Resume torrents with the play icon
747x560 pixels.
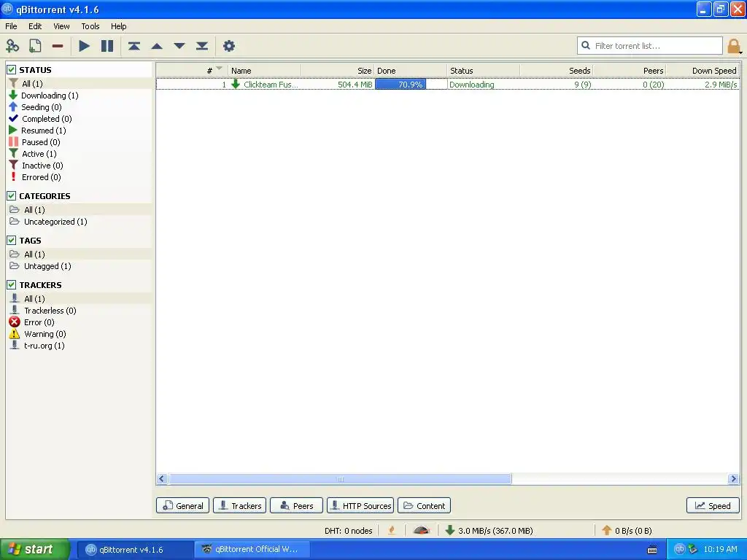[x=85, y=46]
